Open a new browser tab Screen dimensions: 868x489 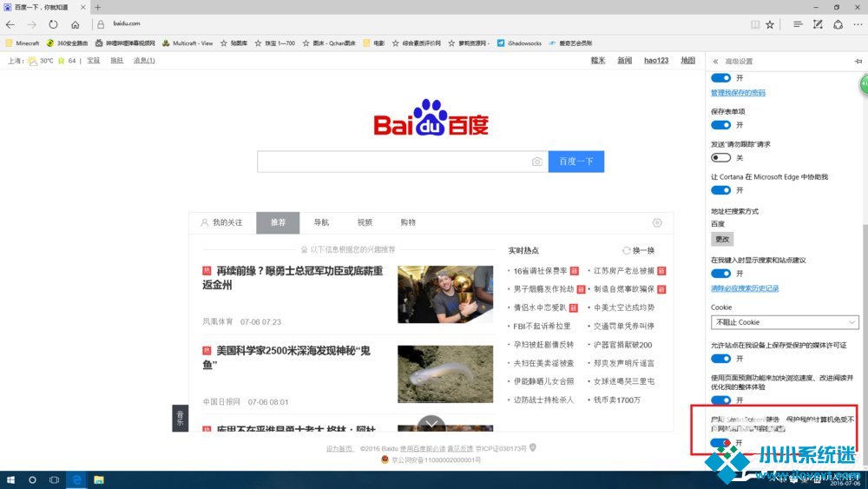[97, 7]
